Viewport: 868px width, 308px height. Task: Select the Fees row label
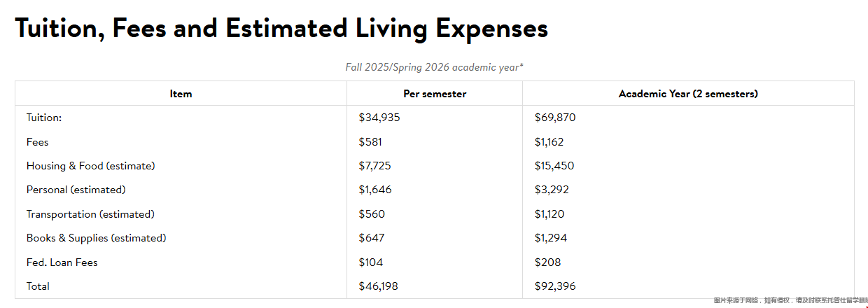tap(38, 141)
